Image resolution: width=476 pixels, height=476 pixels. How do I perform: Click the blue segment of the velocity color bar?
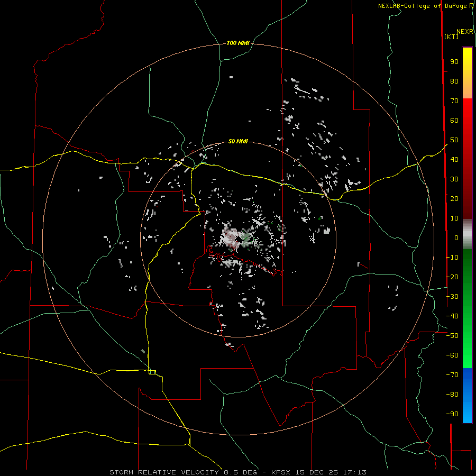tap(467, 395)
